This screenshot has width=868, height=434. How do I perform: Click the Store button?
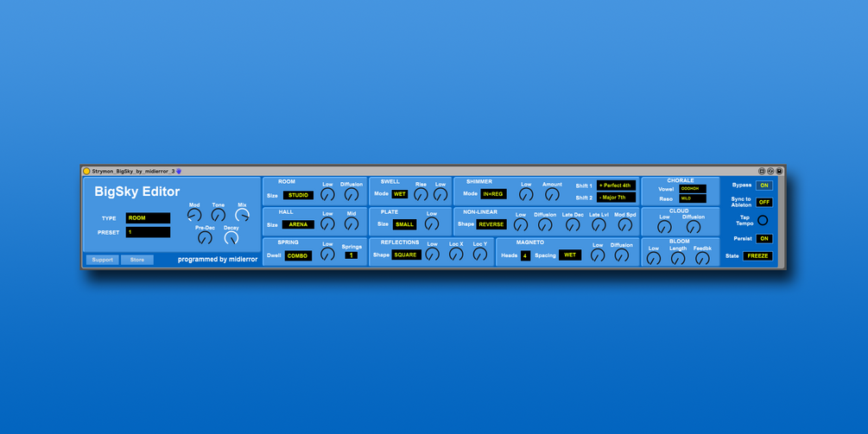tap(137, 260)
